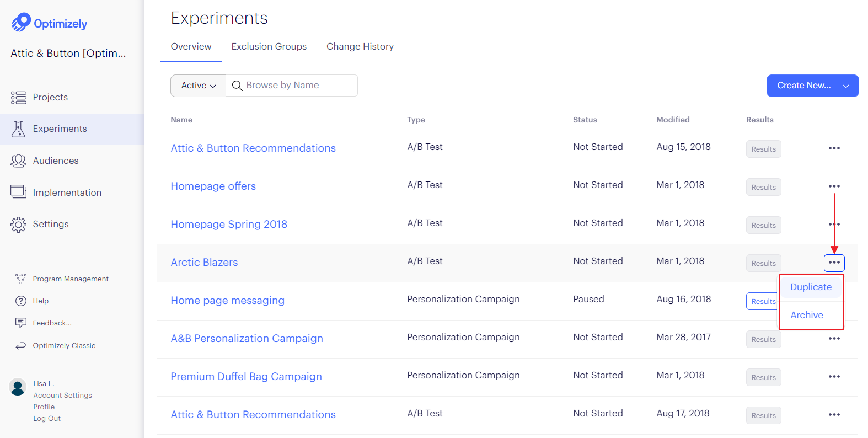Screen dimensions: 868x438
Task: Click the Type column header
Action: click(x=416, y=120)
